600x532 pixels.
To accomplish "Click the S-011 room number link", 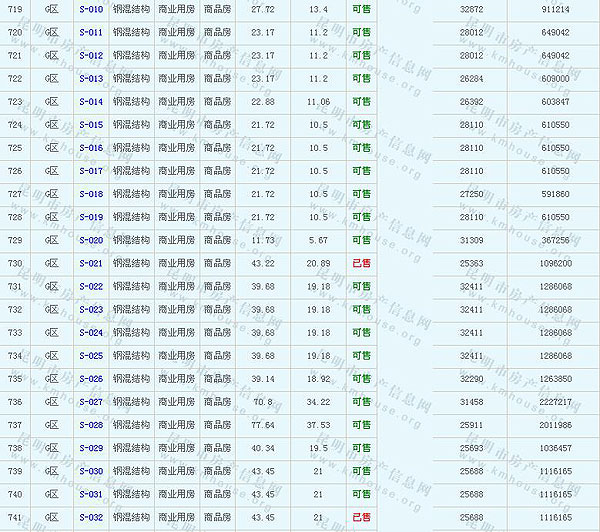I will (90, 32).
